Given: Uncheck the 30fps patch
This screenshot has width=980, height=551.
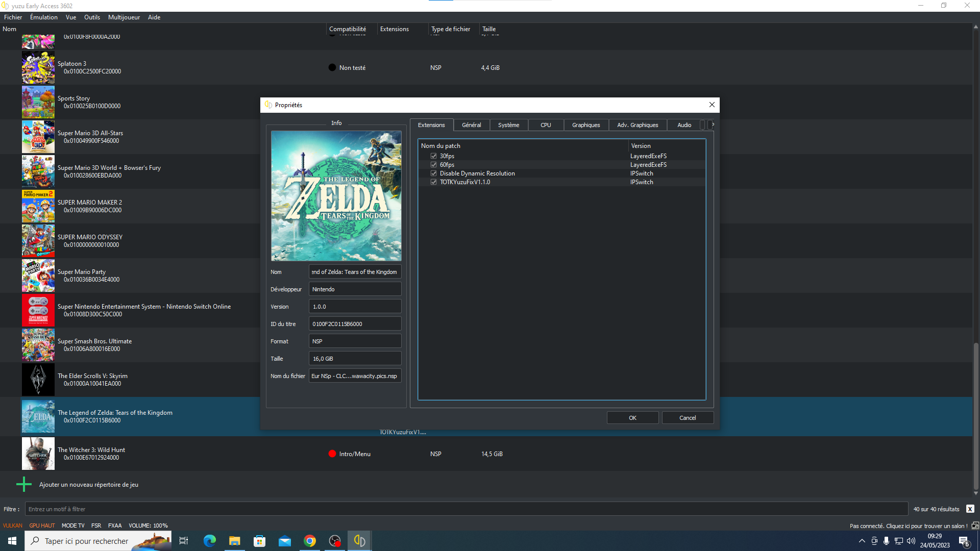Looking at the screenshot, I should click(434, 156).
